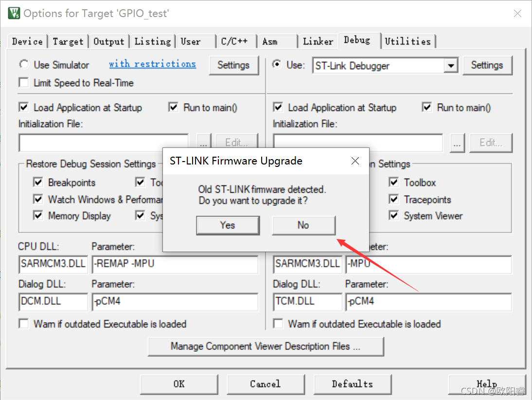532x400 pixels.
Task: Toggle the Tracepoints checkbox
Action: 394,199
